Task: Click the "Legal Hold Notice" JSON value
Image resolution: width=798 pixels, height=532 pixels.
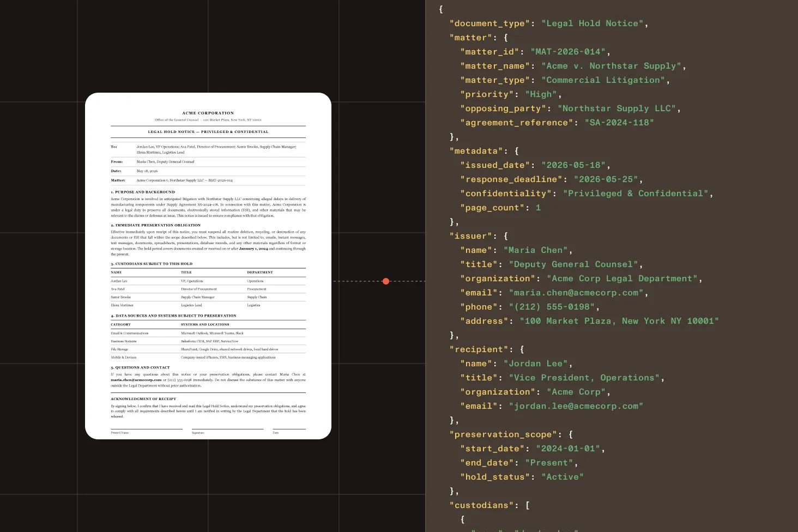Action: [x=592, y=23]
